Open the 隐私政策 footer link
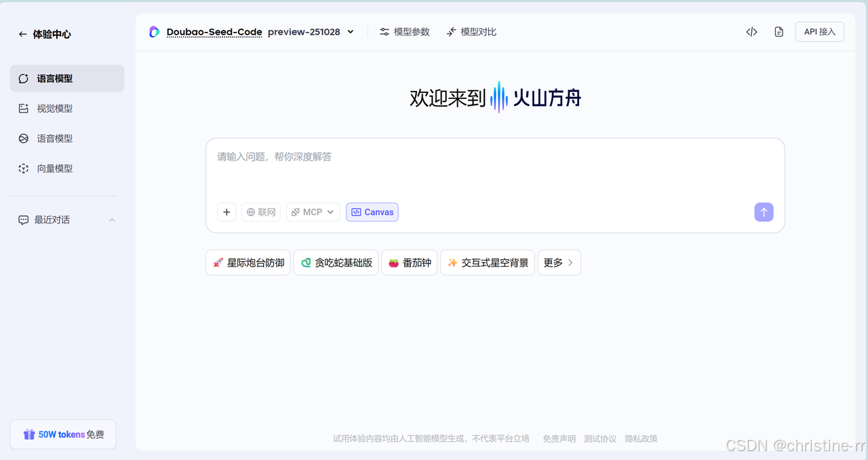868x460 pixels. 641,438
